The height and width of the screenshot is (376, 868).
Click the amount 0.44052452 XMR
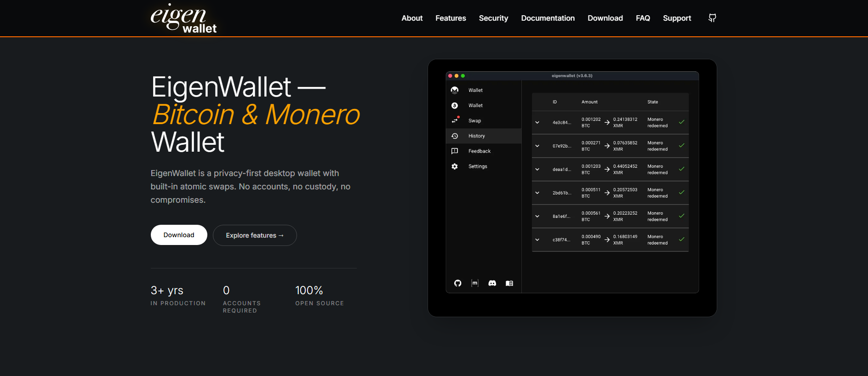click(625, 169)
